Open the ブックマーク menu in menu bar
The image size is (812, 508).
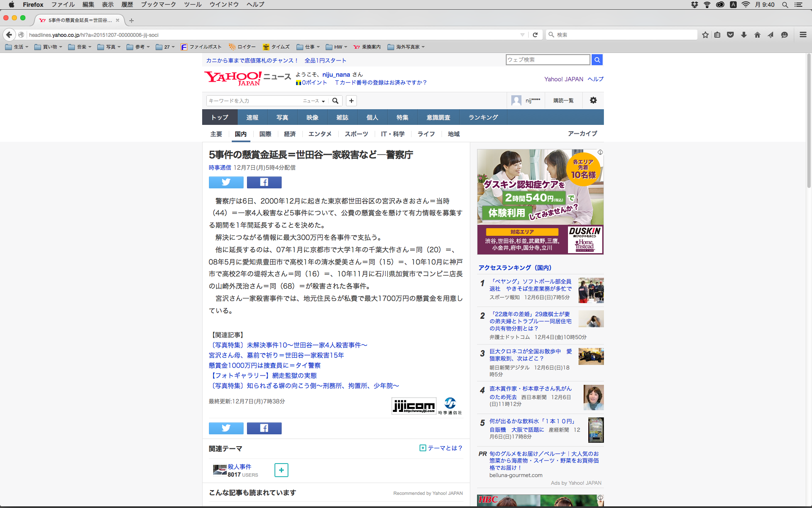click(158, 5)
